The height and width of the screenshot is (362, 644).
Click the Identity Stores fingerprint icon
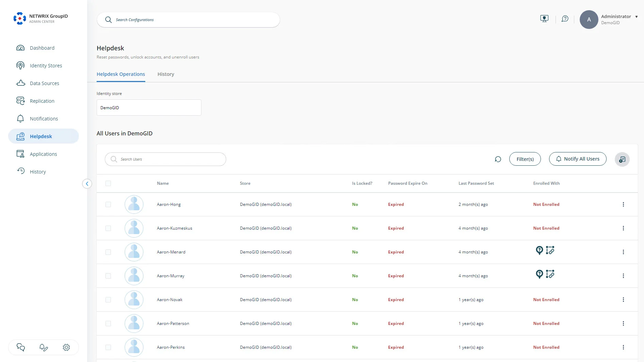[x=20, y=66]
